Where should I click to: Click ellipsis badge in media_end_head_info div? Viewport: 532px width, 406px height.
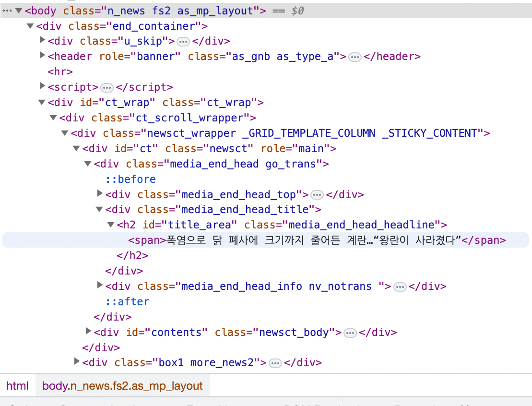(x=400, y=287)
